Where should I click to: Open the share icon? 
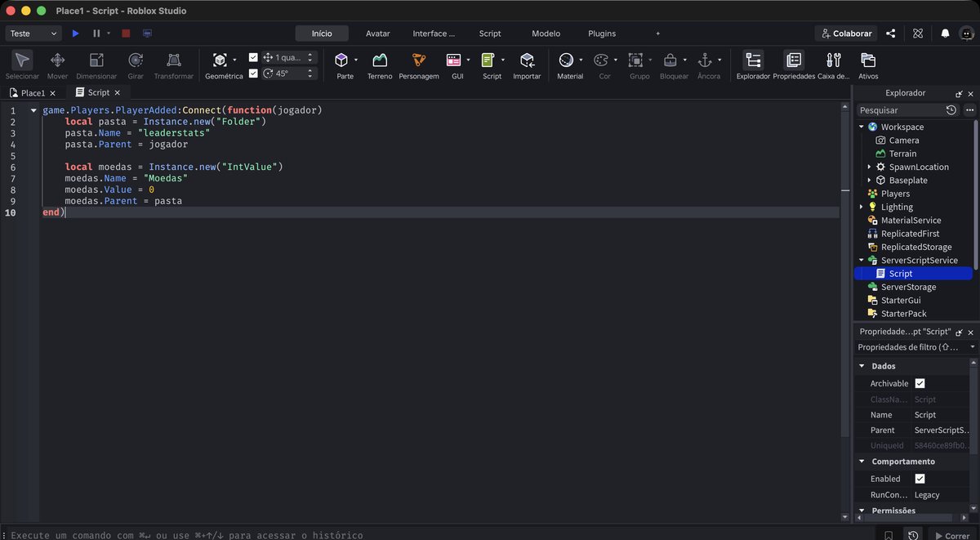(891, 33)
